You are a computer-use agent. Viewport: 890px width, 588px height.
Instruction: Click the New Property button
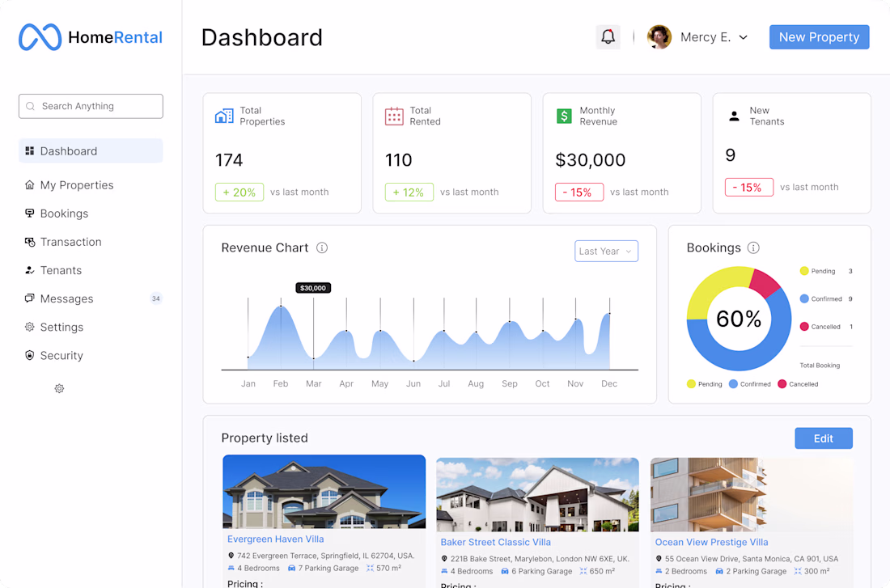pyautogui.click(x=819, y=37)
